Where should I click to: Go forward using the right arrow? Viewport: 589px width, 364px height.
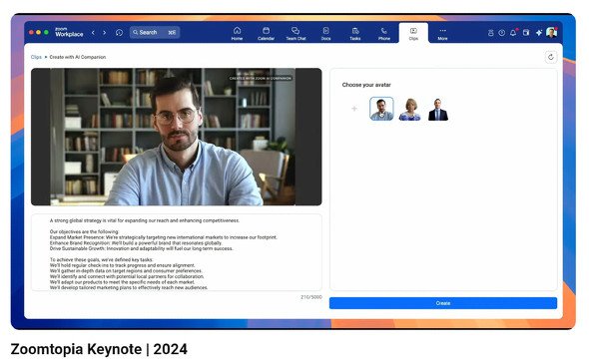click(105, 33)
